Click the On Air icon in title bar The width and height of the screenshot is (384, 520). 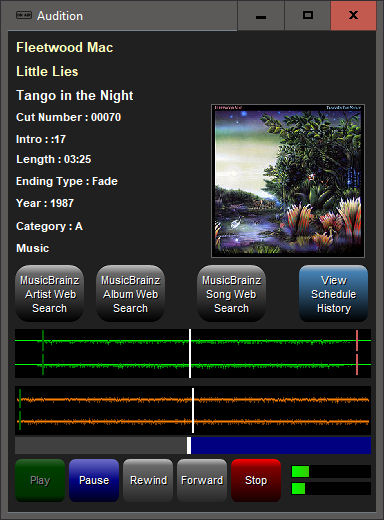click(x=24, y=15)
